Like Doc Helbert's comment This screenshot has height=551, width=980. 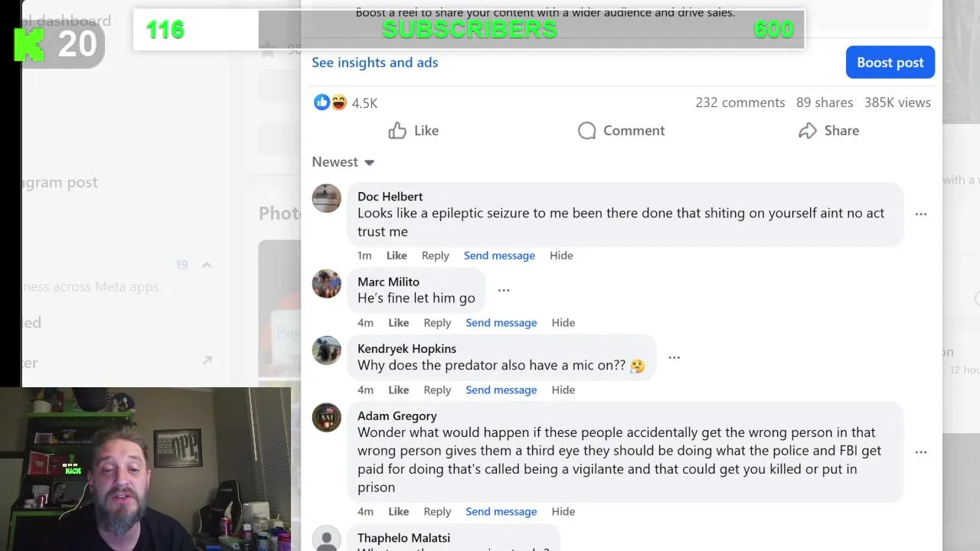397,256
